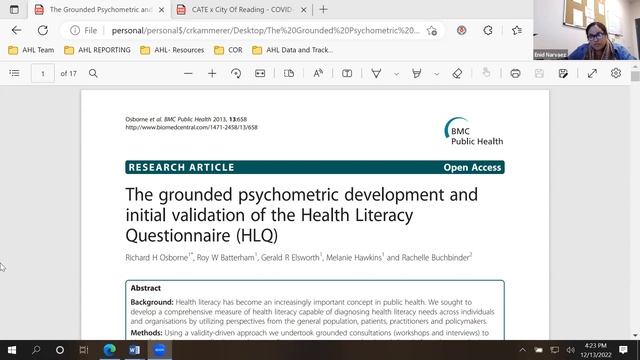This screenshot has width=640, height=360.
Task: Click the Open Access label
Action: [472, 167]
